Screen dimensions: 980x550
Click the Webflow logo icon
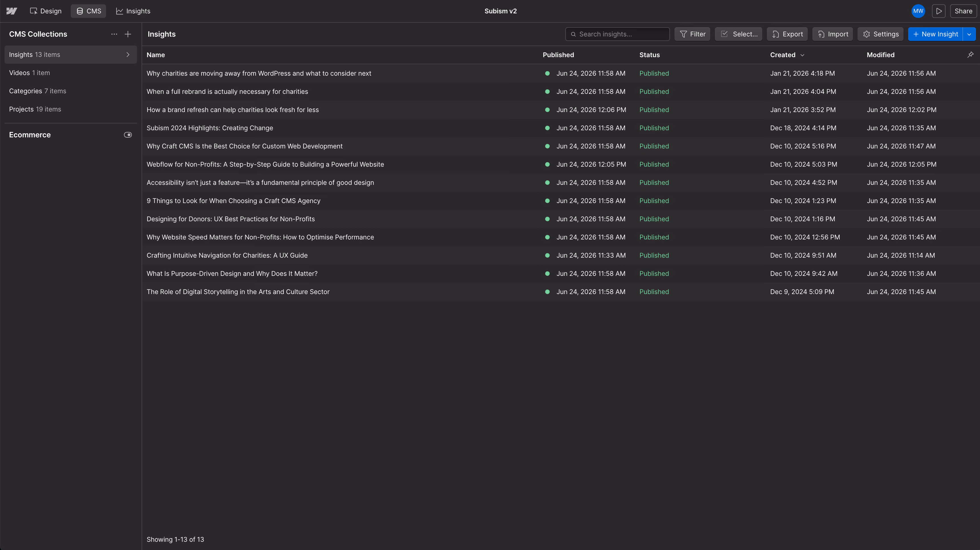(11, 11)
